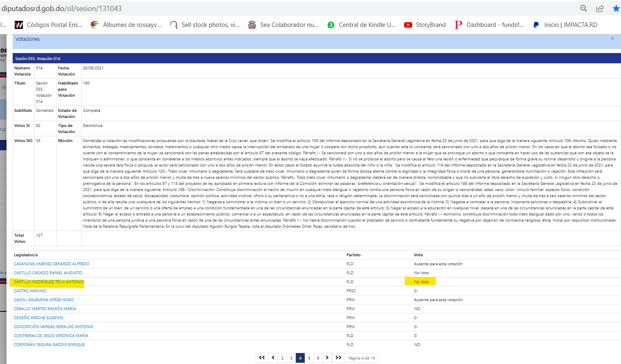This screenshot has height=364, width=621.
Task: Click the browser zoom magnifier icon
Action: pyautogui.click(x=583, y=9)
